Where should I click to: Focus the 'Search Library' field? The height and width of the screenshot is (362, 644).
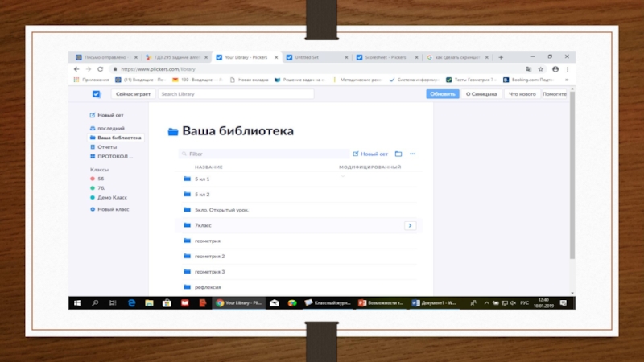[236, 94]
